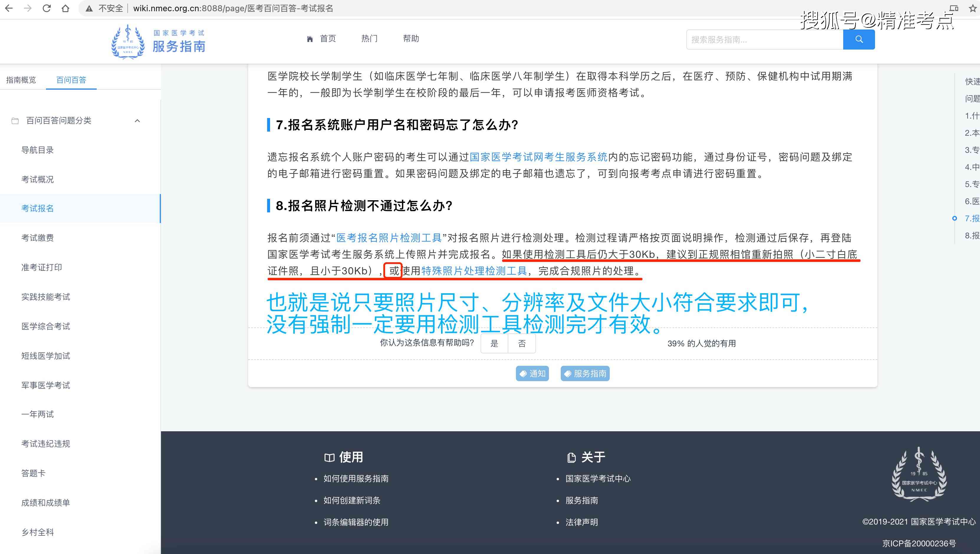Select 军事医学考试 in the sidebar
The width and height of the screenshot is (980, 554).
click(46, 385)
